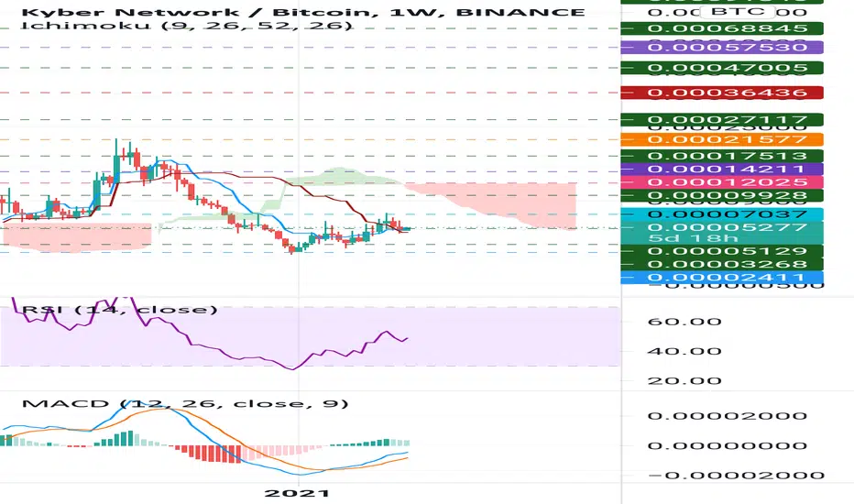Click the orange 0.00021577 price label
Viewport: 854px width, 504px height.
tap(722, 139)
